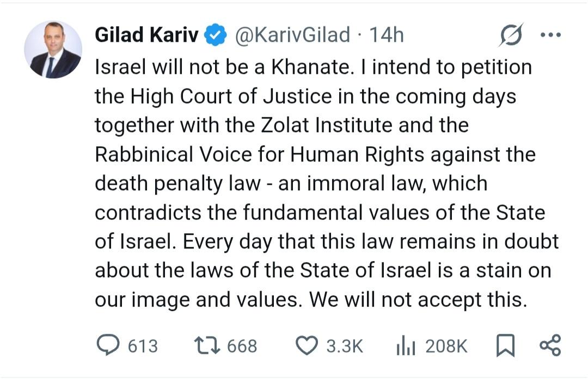
Task: Click the reply speech bubble icon
Action: click(107, 345)
